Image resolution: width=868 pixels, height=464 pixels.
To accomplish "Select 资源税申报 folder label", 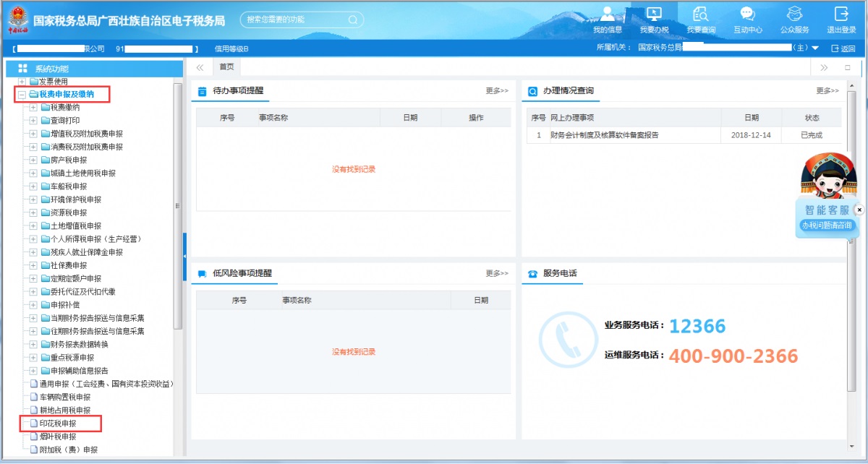I will (x=69, y=212).
